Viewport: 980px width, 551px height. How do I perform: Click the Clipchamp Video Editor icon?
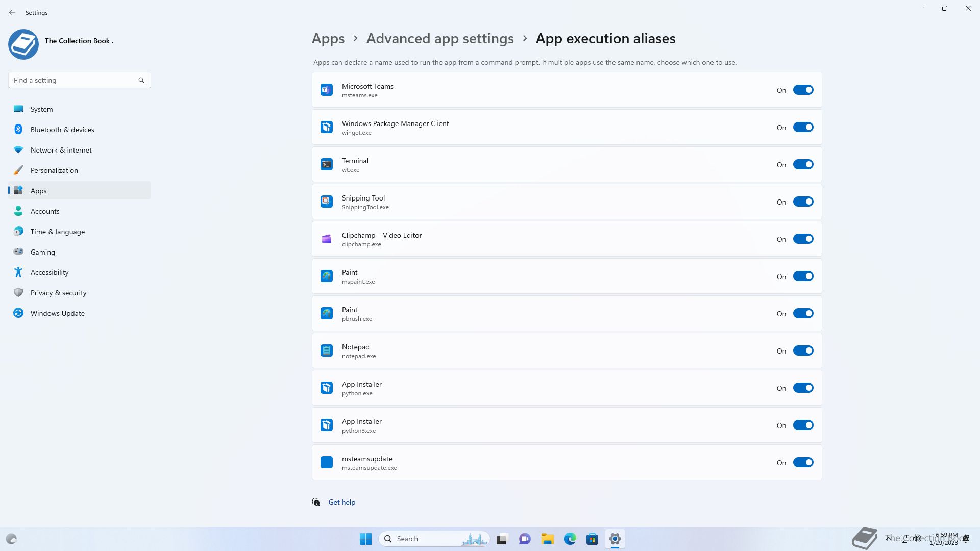[327, 239]
